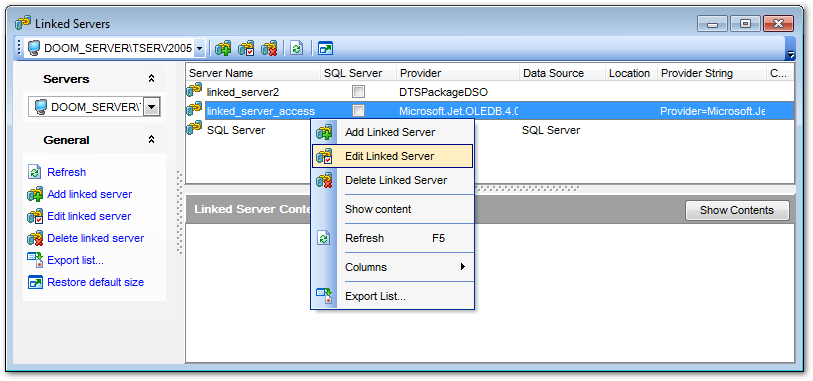Choose Export List... from the context menu

point(393,297)
